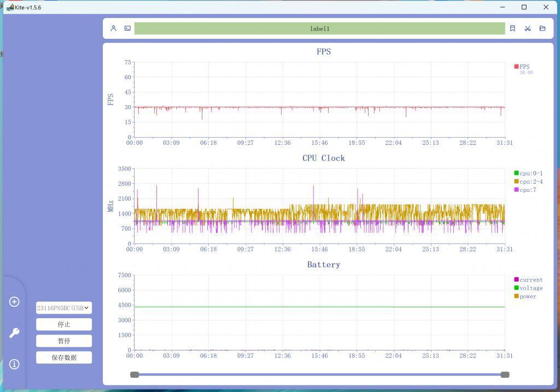
Task: Open the terminal console icon
Action: 127,28
